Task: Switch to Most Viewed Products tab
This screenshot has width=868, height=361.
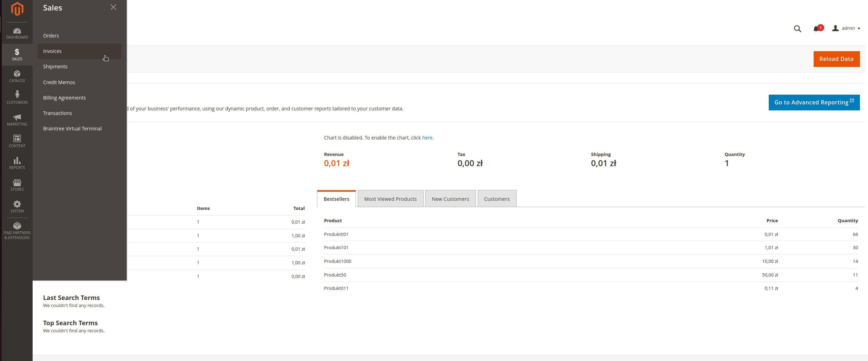Action: point(390,199)
